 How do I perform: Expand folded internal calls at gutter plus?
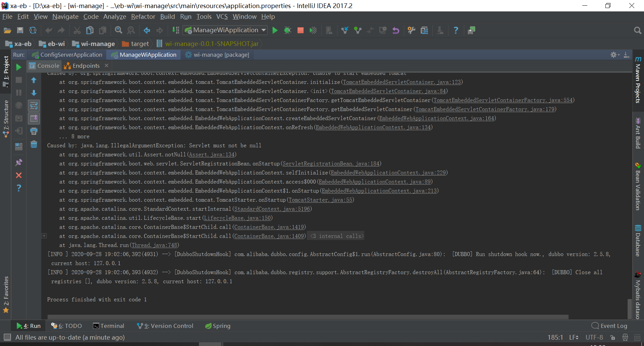click(x=44, y=236)
